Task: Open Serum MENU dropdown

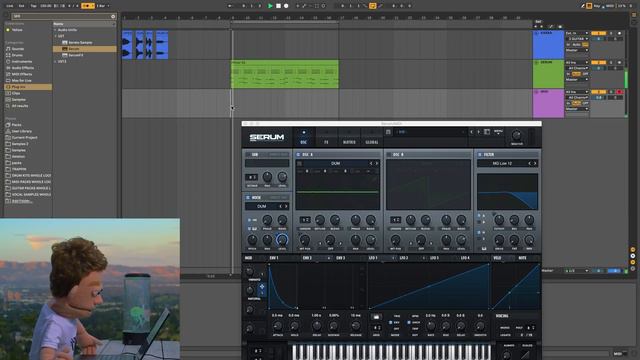Action: click(x=498, y=132)
